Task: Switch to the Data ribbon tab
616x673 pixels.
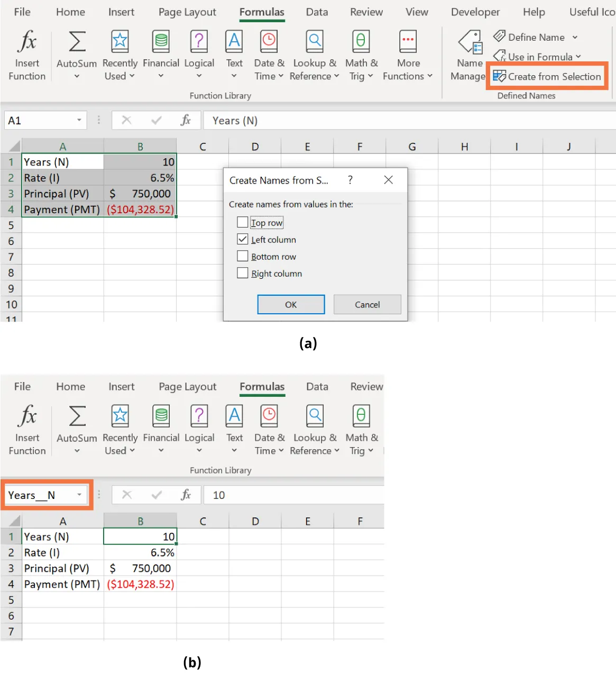Action: [317, 12]
